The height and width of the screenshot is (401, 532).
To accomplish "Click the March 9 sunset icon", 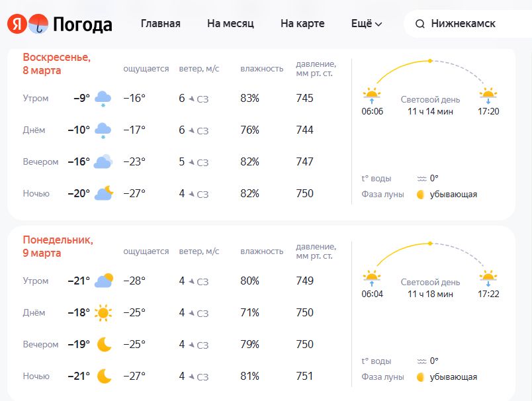I will pos(488,277).
